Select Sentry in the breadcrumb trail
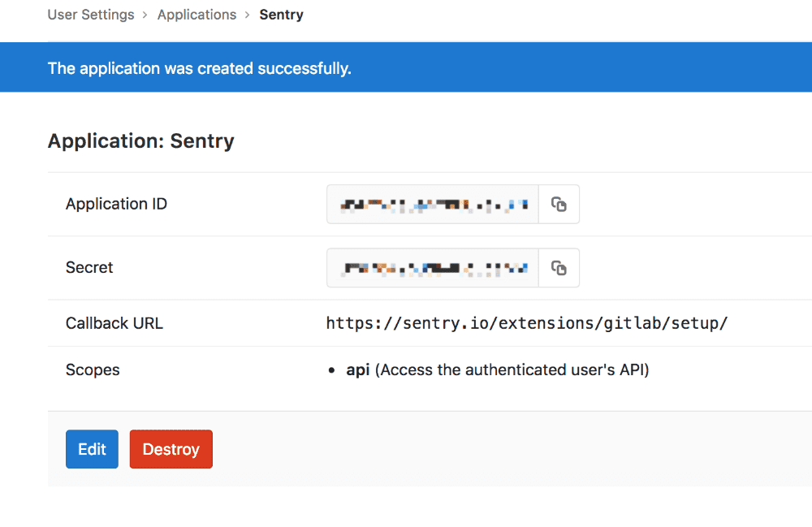The width and height of the screenshot is (812, 527). (281, 14)
